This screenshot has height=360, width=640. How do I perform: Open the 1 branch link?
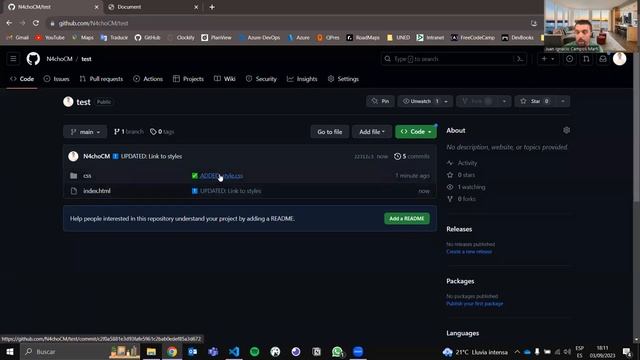[x=129, y=132]
